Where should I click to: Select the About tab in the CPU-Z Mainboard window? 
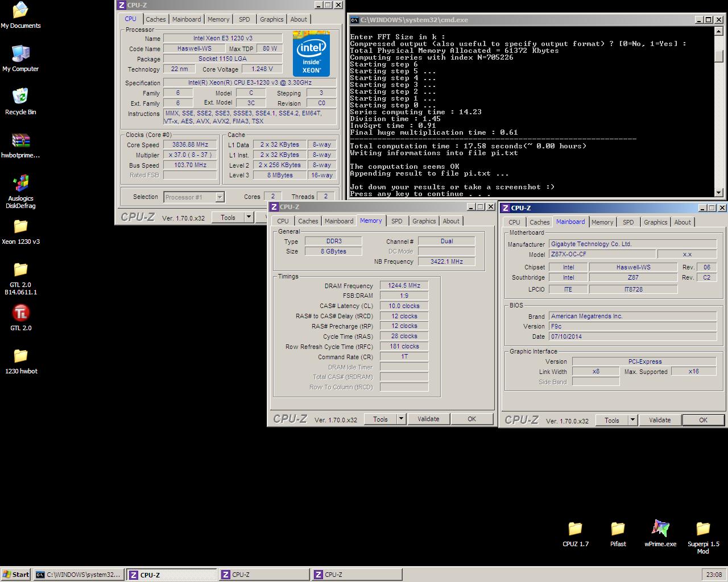point(682,222)
